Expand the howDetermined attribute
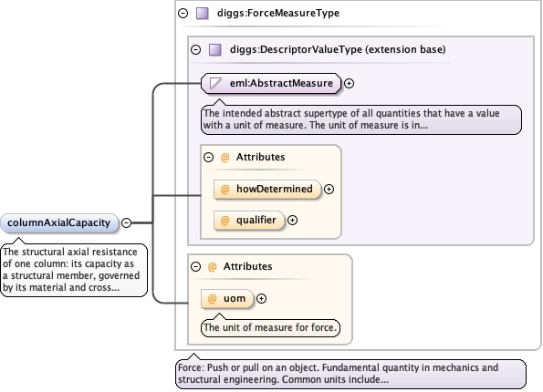The width and height of the screenshot is (543, 392). coord(329,190)
